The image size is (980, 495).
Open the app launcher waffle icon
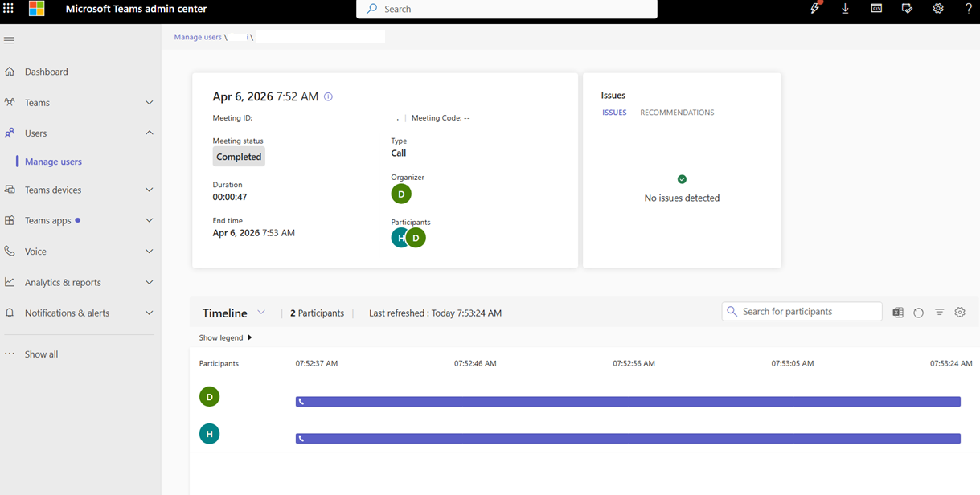(x=9, y=9)
